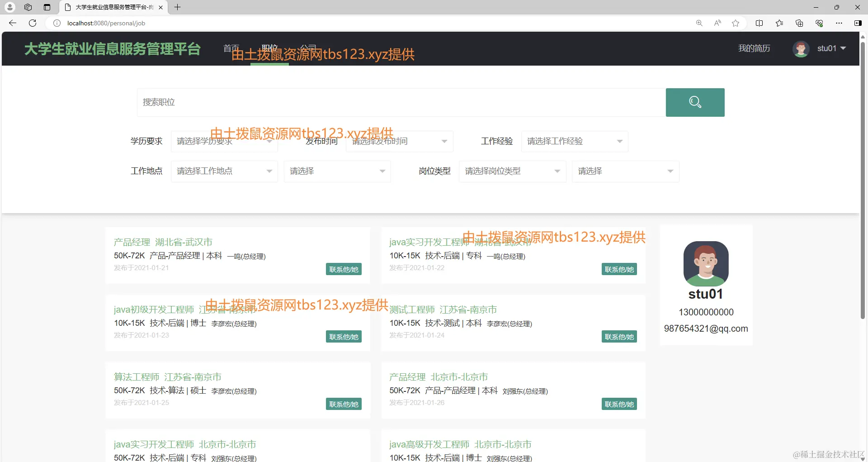Click email 987654321@qq.com in profile card
The width and height of the screenshot is (868, 462).
pyautogui.click(x=706, y=329)
